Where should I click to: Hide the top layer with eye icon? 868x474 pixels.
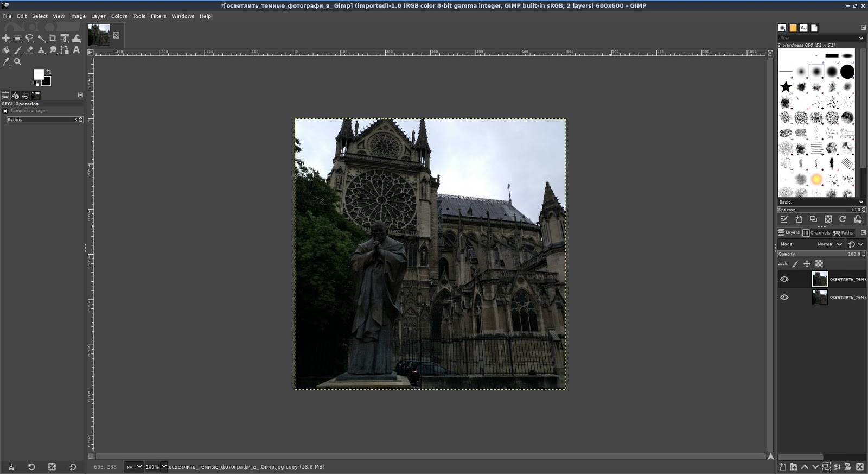coord(784,279)
